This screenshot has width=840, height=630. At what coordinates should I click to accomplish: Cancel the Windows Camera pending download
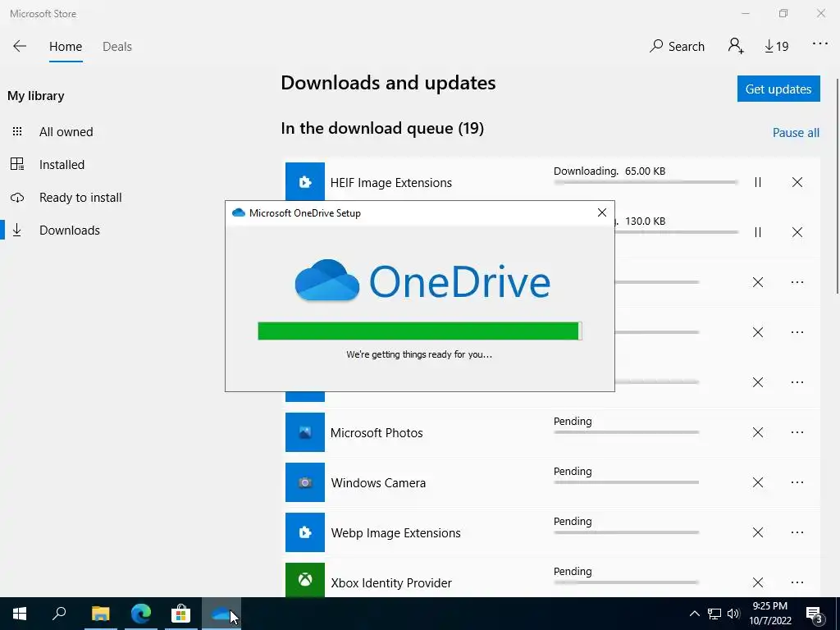(x=757, y=482)
